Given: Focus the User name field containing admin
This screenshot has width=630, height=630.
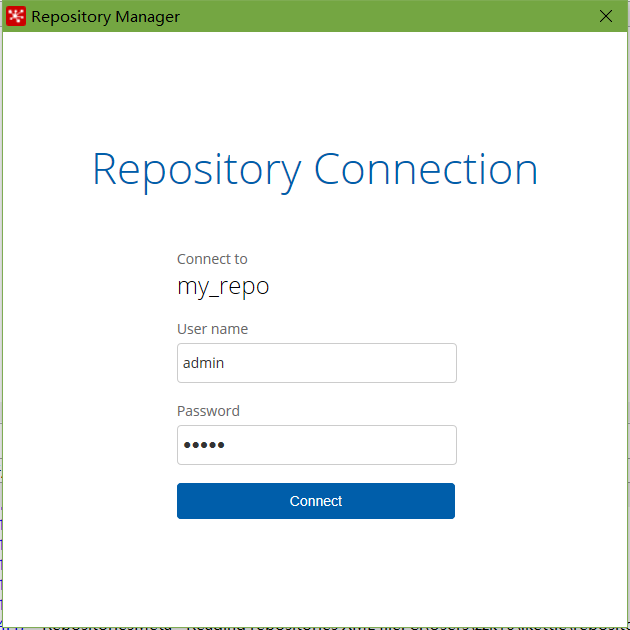Looking at the screenshot, I should (317, 363).
